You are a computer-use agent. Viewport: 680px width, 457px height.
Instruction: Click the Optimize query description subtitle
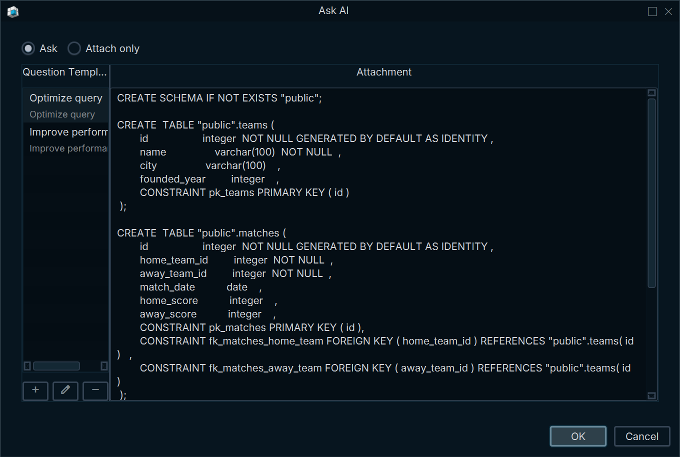click(62, 114)
